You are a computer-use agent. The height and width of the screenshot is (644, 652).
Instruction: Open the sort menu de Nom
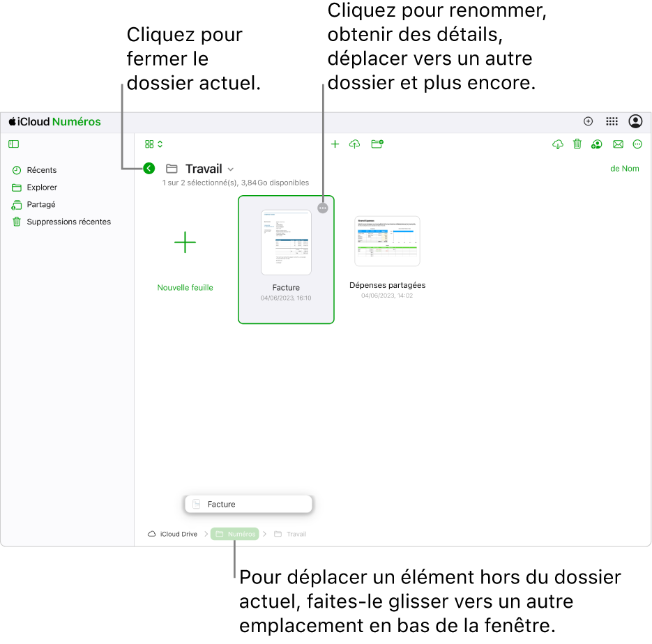tap(624, 169)
